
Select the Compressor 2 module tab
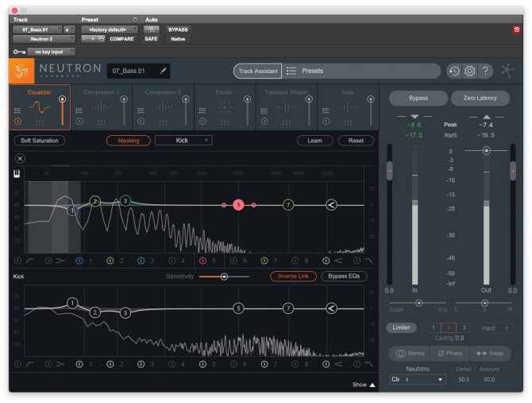point(163,107)
